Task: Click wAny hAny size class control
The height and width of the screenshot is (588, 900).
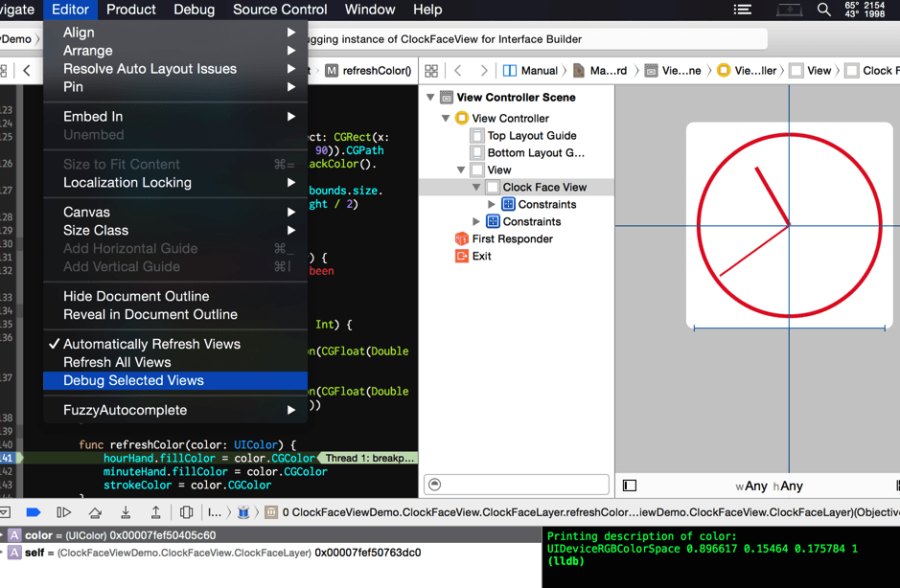Action: click(769, 486)
